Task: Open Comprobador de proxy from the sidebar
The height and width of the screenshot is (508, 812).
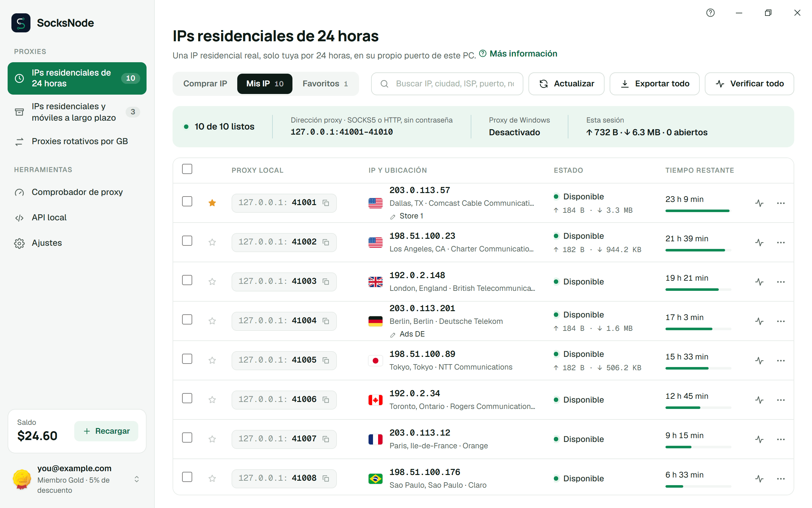Action: [77, 192]
